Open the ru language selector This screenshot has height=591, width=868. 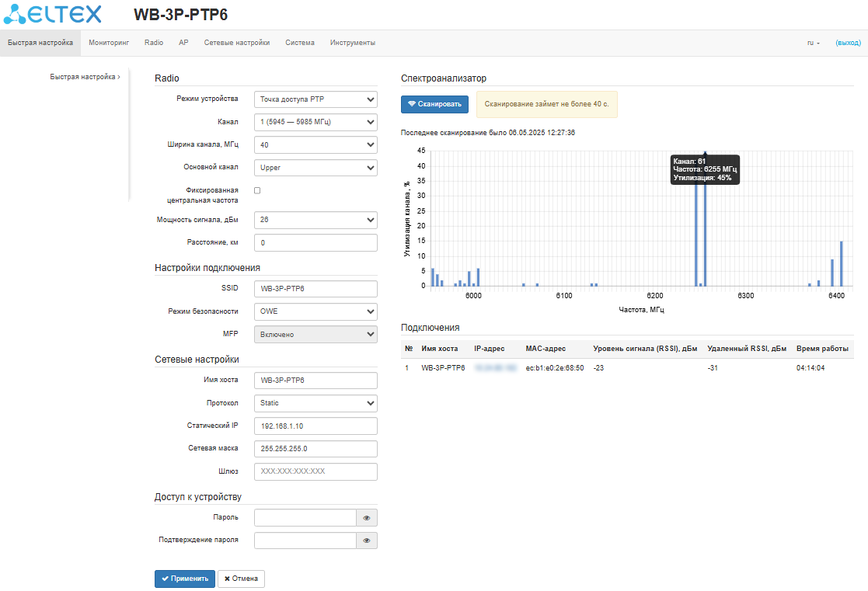tap(814, 43)
